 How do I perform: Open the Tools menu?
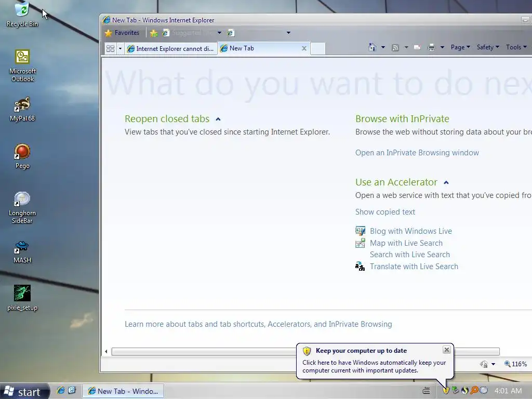click(516, 47)
